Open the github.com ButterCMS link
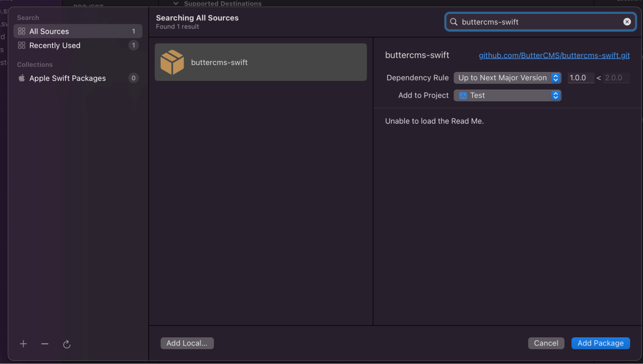 [x=554, y=55]
